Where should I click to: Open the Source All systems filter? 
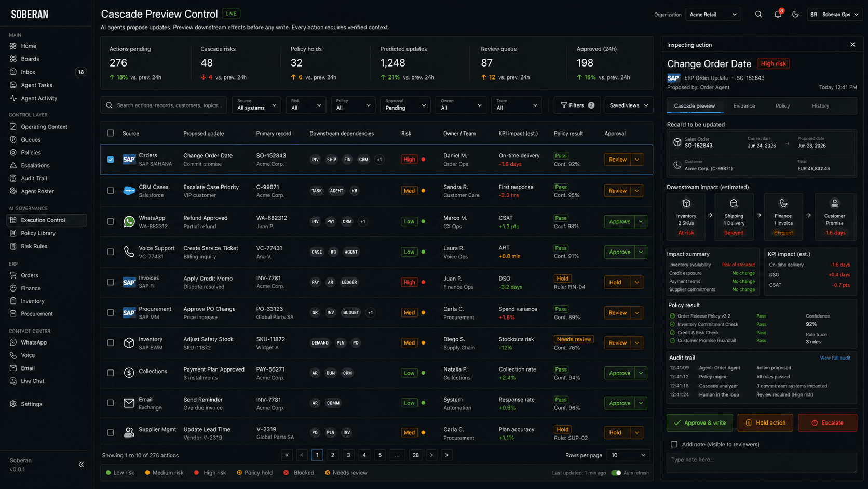(x=256, y=105)
